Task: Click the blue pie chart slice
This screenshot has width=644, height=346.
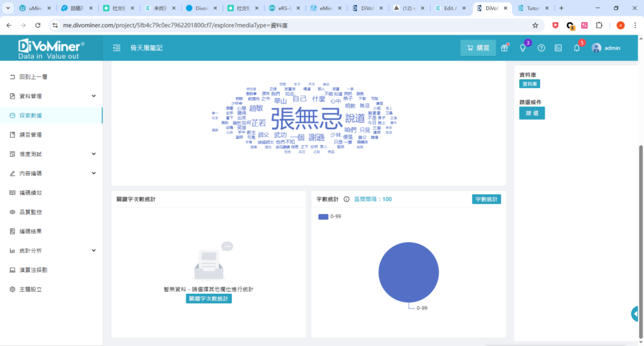Action: (x=408, y=272)
